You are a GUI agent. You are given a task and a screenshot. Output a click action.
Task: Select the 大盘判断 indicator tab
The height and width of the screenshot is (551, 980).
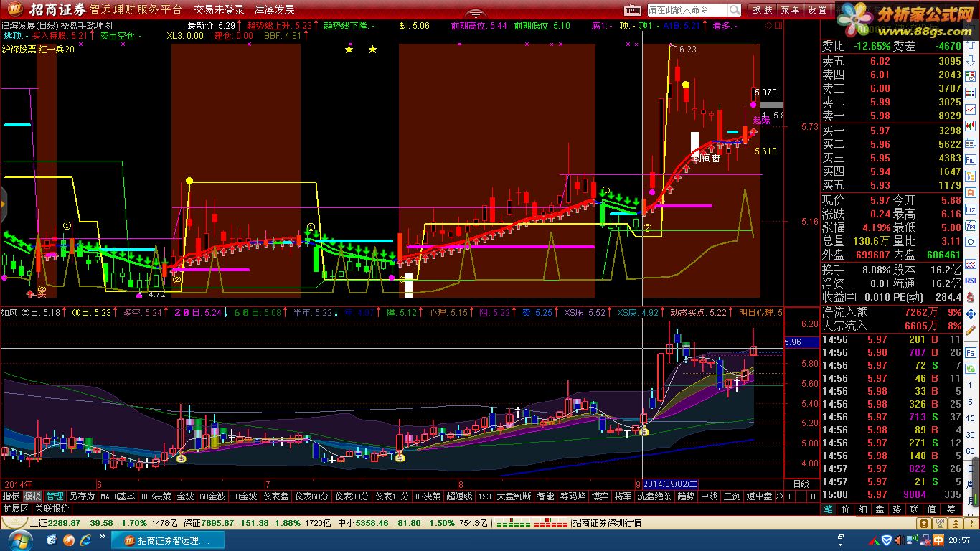pyautogui.click(x=514, y=496)
